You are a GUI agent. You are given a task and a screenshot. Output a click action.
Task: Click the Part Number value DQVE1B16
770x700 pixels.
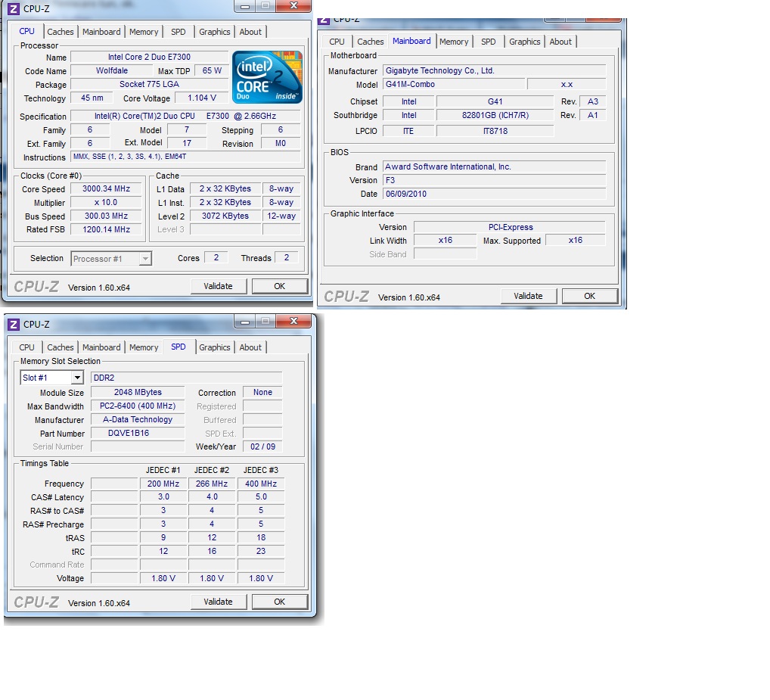[x=138, y=434]
